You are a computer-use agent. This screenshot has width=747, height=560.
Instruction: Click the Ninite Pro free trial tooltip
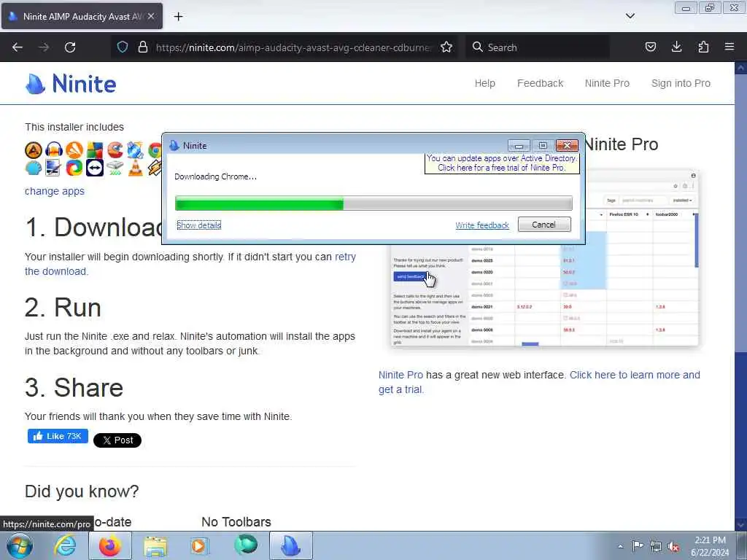pyautogui.click(x=502, y=163)
